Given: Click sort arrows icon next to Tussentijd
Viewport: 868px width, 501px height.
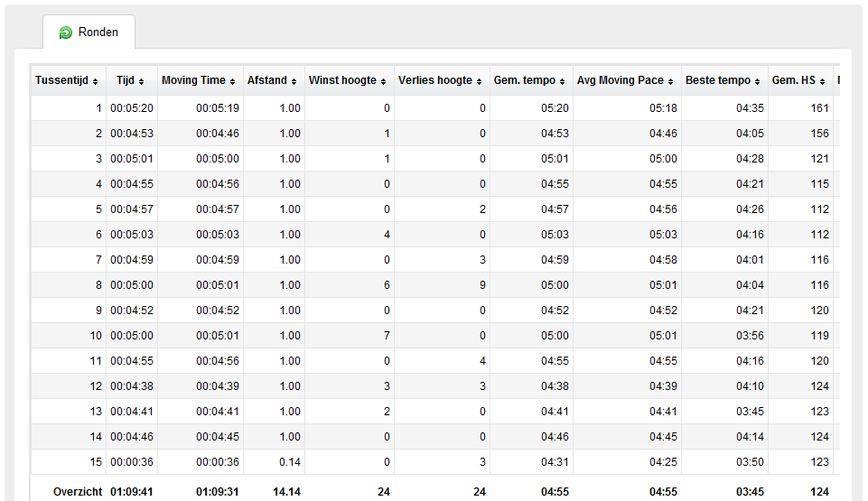Looking at the screenshot, I should coord(95,81).
